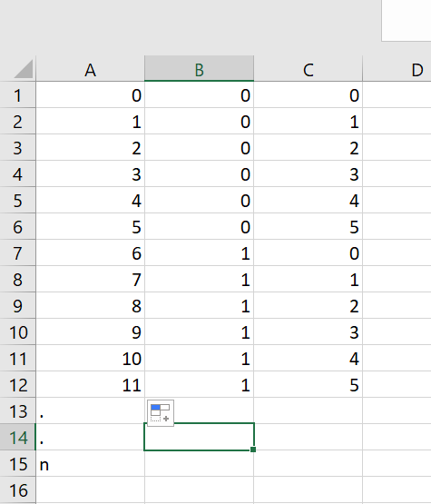This screenshot has width=431, height=504.
Task: Select the fill handle of cell B14
Action: point(253,450)
